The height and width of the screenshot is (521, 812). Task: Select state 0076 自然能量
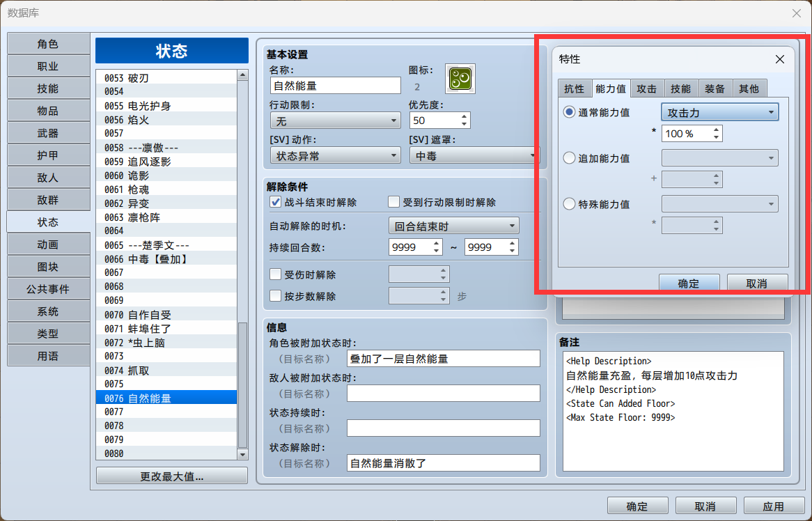[166, 398]
